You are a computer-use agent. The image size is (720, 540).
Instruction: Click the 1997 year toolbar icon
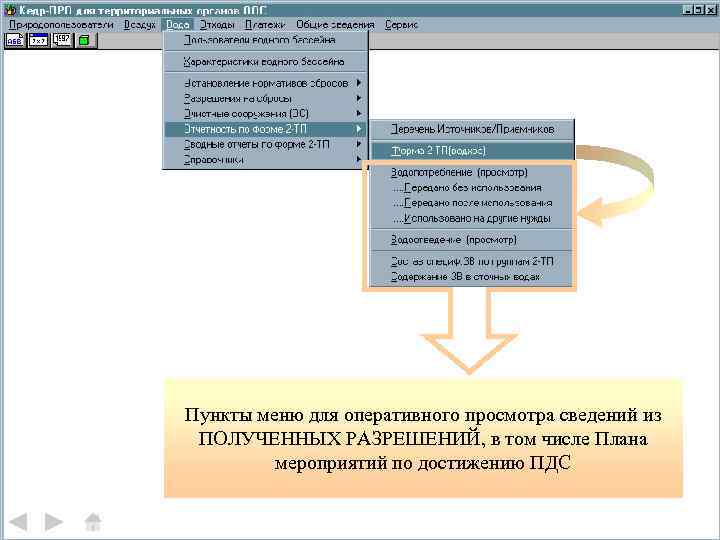point(62,40)
